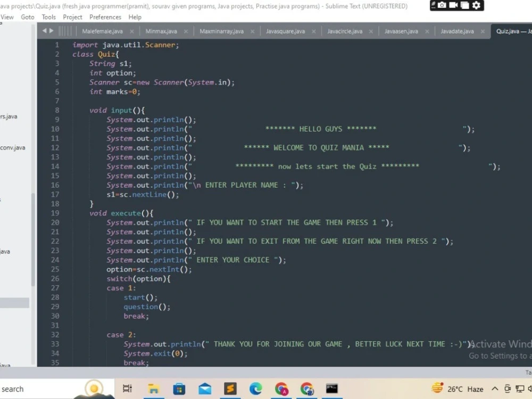The width and height of the screenshot is (532, 399).
Task: Open the Mail app on the taskbar
Action: (205, 388)
